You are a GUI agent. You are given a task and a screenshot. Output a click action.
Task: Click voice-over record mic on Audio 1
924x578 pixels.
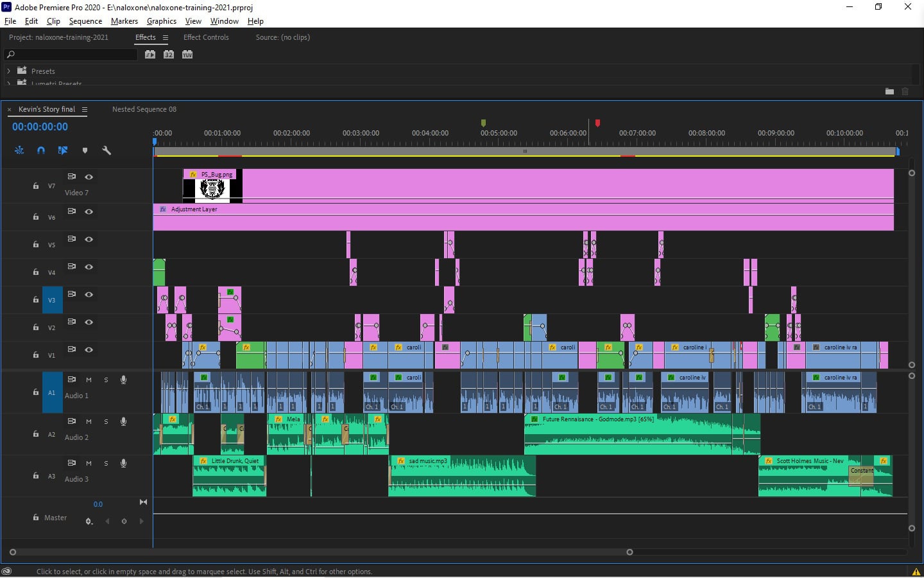tap(123, 380)
